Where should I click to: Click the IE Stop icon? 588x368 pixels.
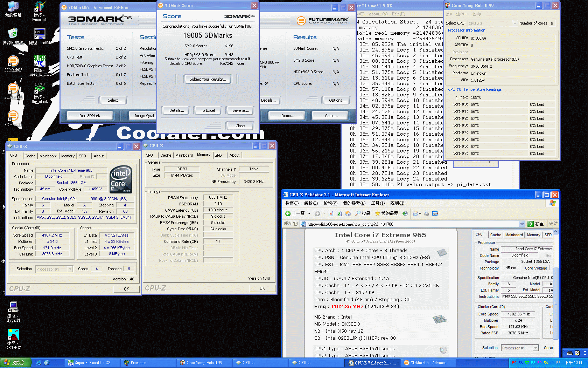pyautogui.click(x=331, y=213)
